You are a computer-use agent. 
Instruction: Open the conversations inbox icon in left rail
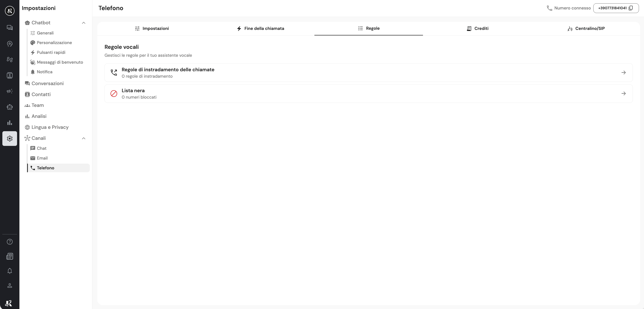point(9,28)
